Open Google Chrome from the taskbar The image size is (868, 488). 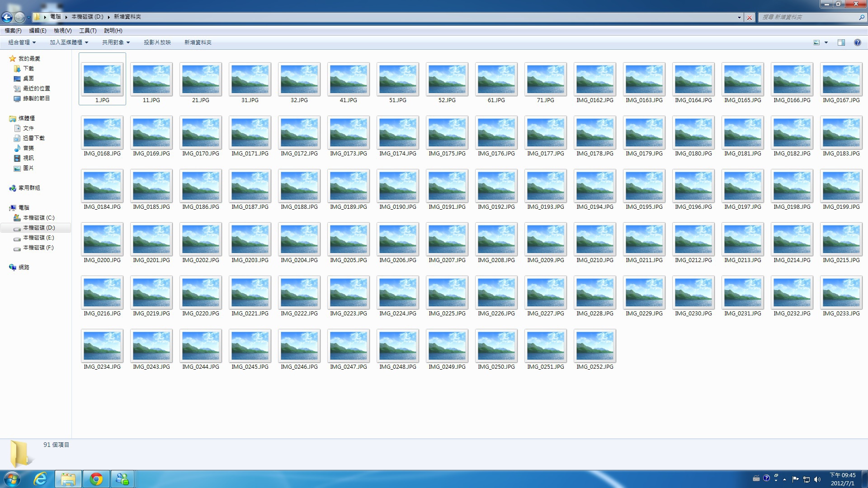coord(96,479)
